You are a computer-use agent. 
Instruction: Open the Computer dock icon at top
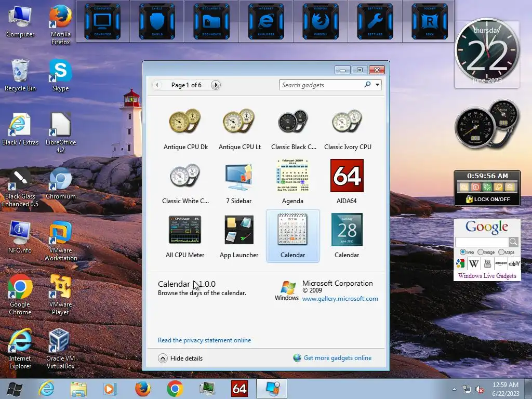(x=102, y=21)
